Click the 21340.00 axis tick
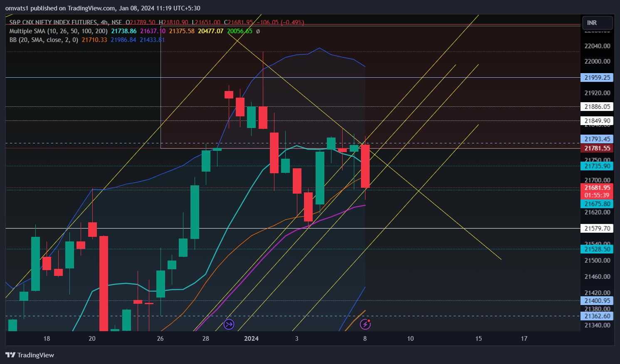Viewport: 620px width, 364px height. (597, 325)
